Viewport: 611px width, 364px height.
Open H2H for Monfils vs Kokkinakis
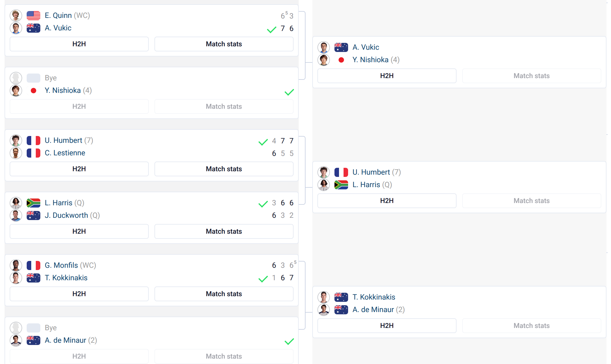pos(79,294)
